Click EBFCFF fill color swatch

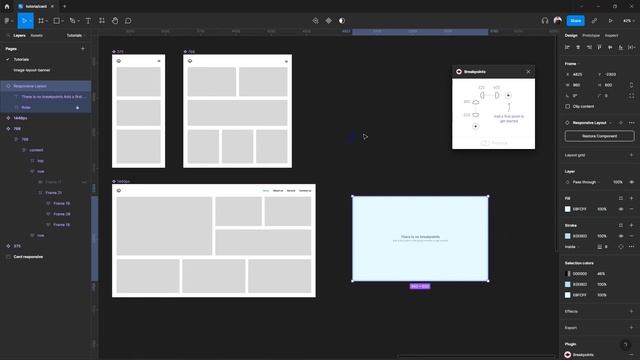pos(567,209)
